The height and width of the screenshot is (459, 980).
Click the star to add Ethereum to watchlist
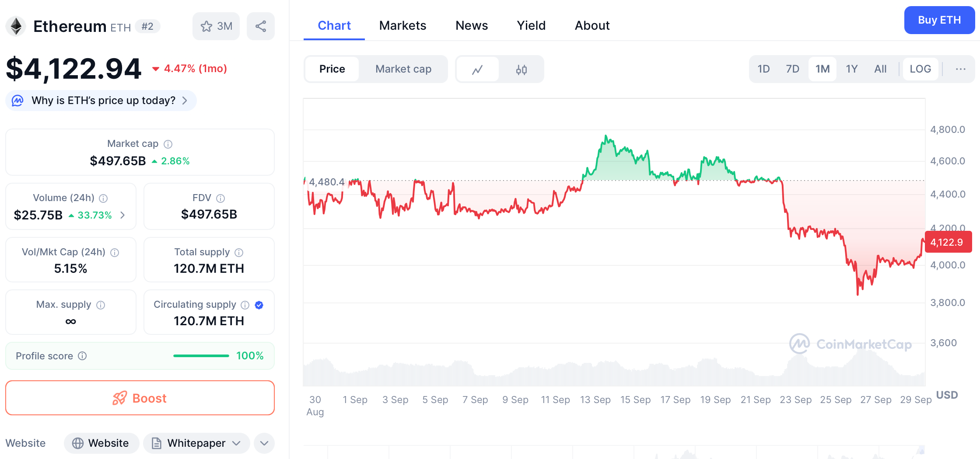click(x=206, y=26)
